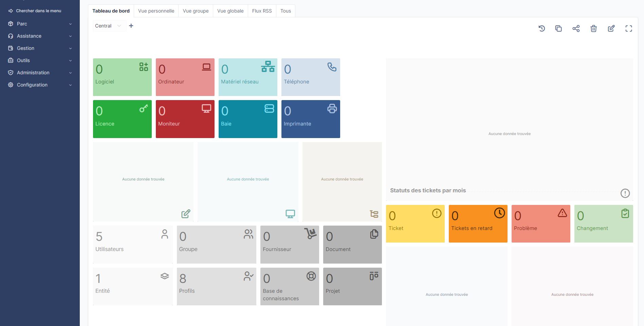Open the Base de connaissances card

tap(289, 287)
